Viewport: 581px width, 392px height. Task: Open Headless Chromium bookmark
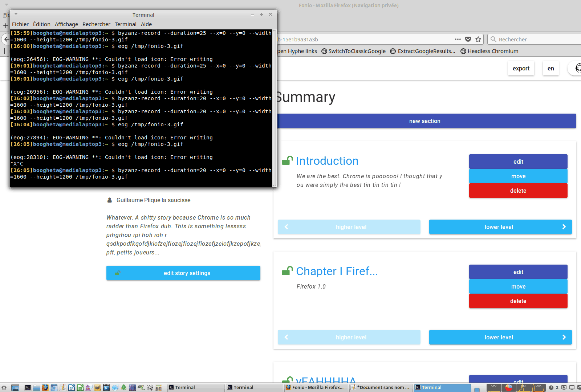coord(489,51)
